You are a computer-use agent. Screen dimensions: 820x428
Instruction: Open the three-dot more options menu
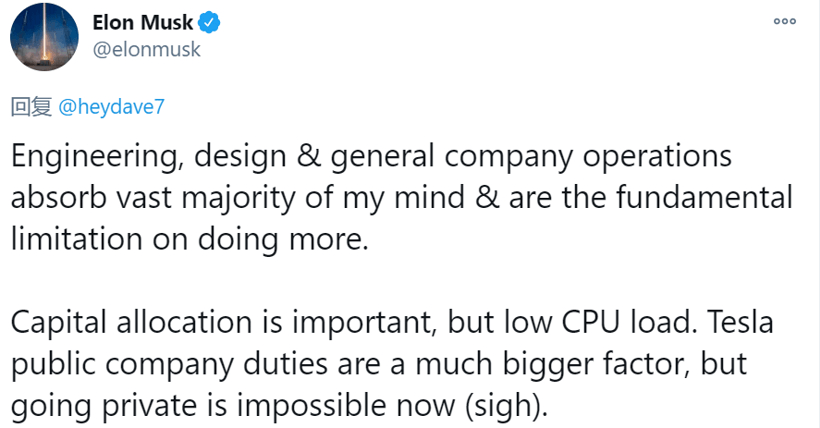pos(784,21)
